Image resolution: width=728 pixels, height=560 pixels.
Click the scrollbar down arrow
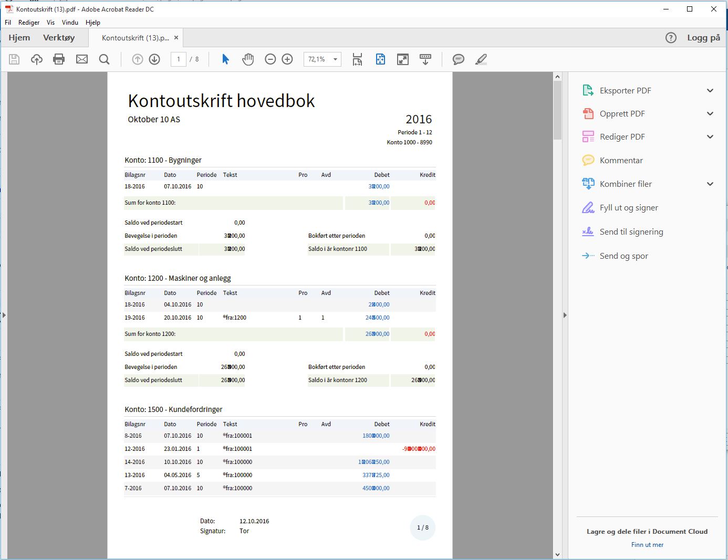point(557,554)
